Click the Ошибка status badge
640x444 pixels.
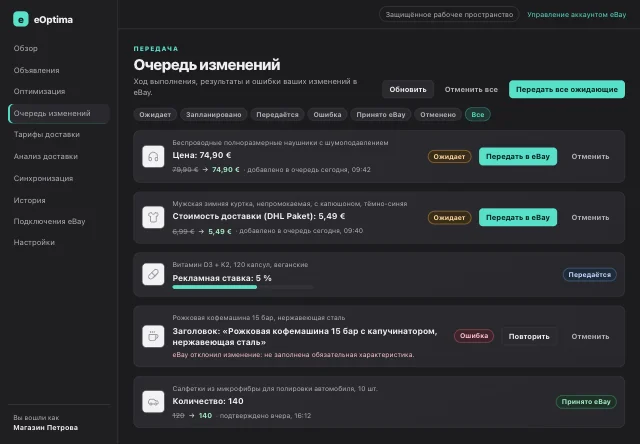tap(474, 336)
